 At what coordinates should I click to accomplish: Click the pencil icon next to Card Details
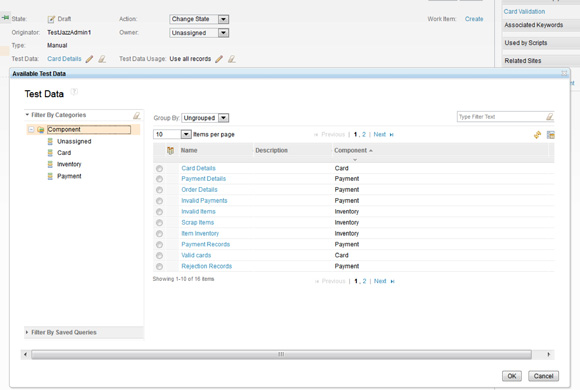tap(89, 59)
